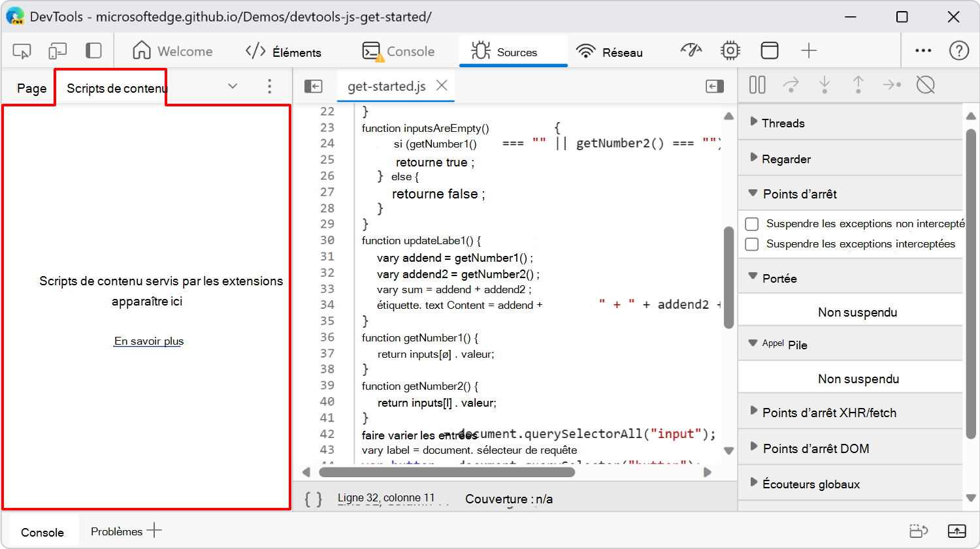
Task: Click the step over next function call icon
Action: [791, 85]
